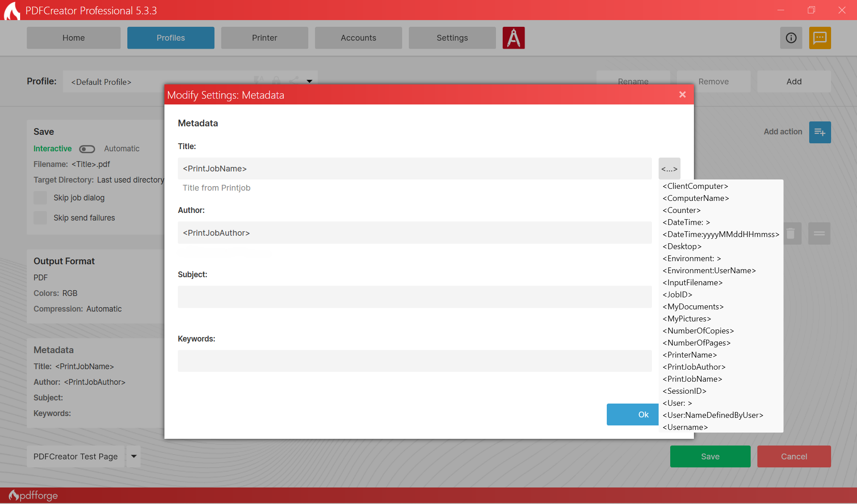Screen dimensions: 857x504
Task: Go to the Home tab
Action: (74, 38)
